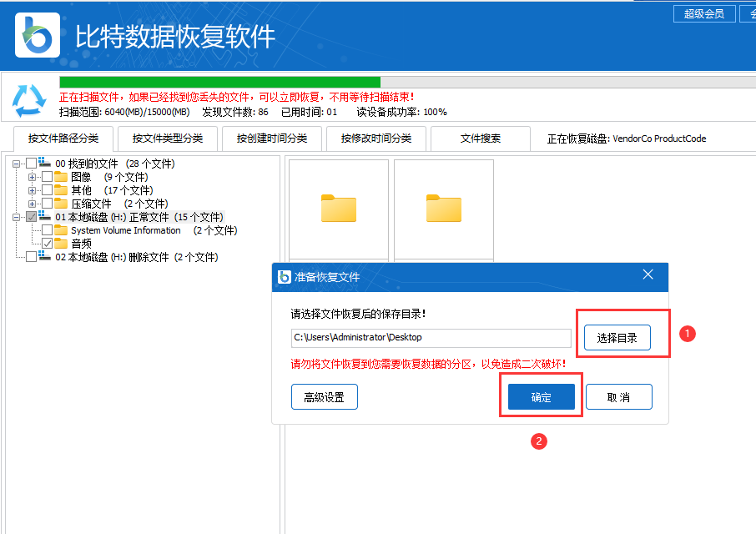Open the 文件搜索 tab
Image resolution: width=756 pixels, height=534 pixels.
(480, 139)
